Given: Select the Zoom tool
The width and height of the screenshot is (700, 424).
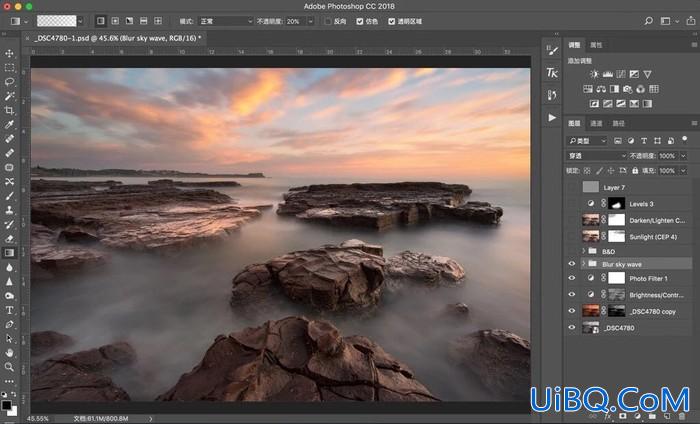Looking at the screenshot, I should (x=9, y=367).
